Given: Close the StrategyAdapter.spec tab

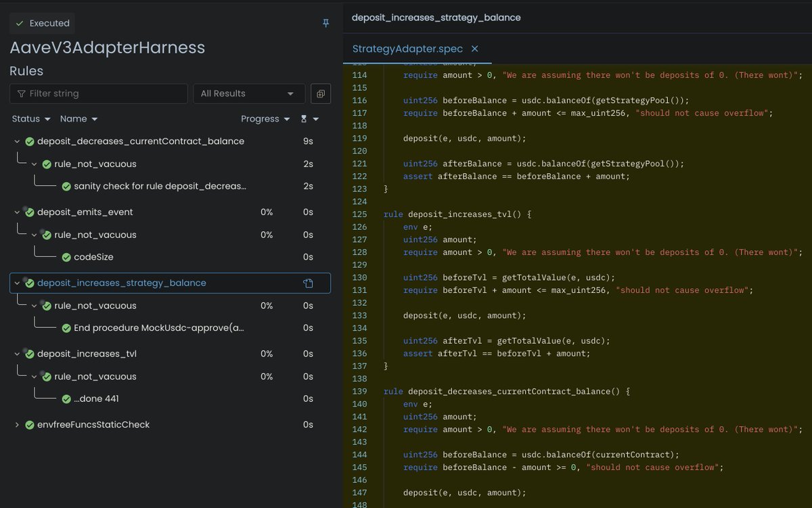Looking at the screenshot, I should 474,49.
